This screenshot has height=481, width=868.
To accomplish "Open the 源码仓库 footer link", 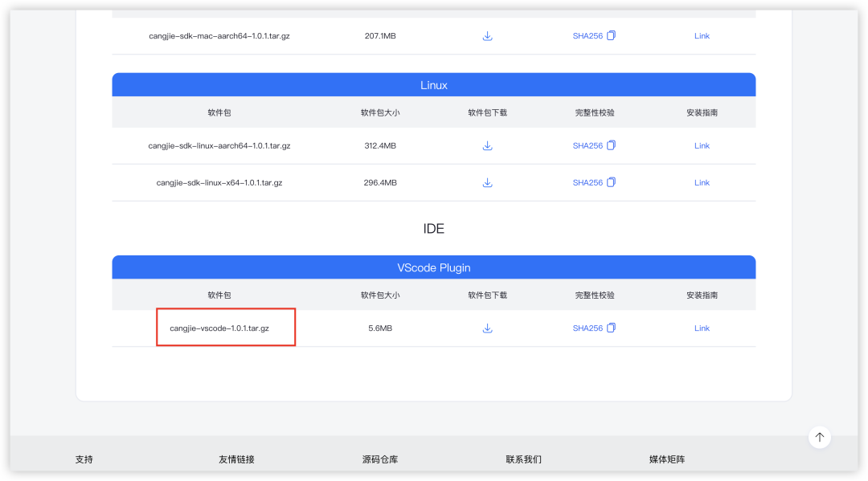I will [x=382, y=459].
